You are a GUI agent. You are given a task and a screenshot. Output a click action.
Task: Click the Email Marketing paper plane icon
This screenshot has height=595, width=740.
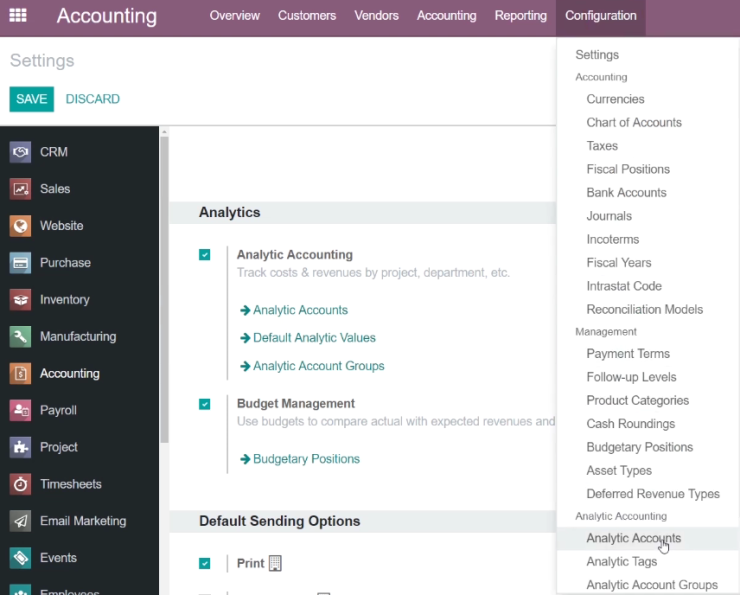(20, 521)
